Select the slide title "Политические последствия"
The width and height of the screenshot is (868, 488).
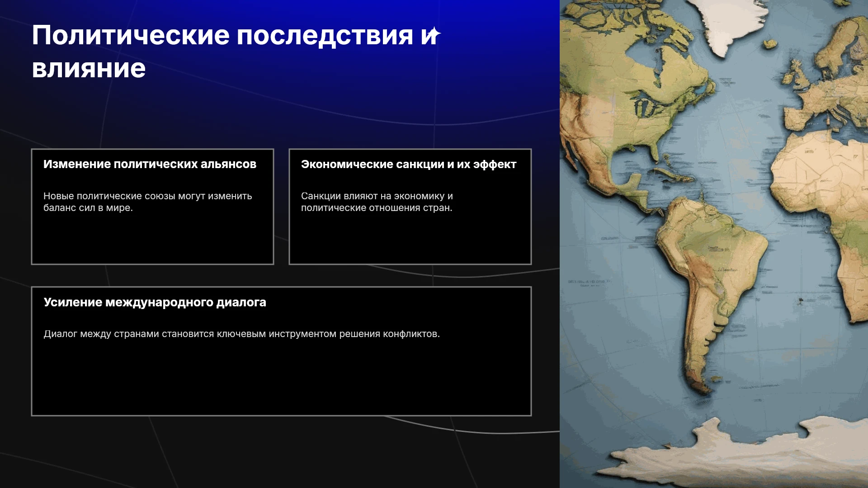pyautogui.click(x=222, y=35)
